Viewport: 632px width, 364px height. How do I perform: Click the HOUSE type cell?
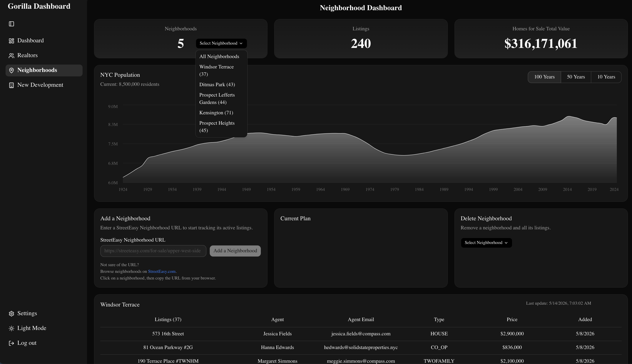439,334
